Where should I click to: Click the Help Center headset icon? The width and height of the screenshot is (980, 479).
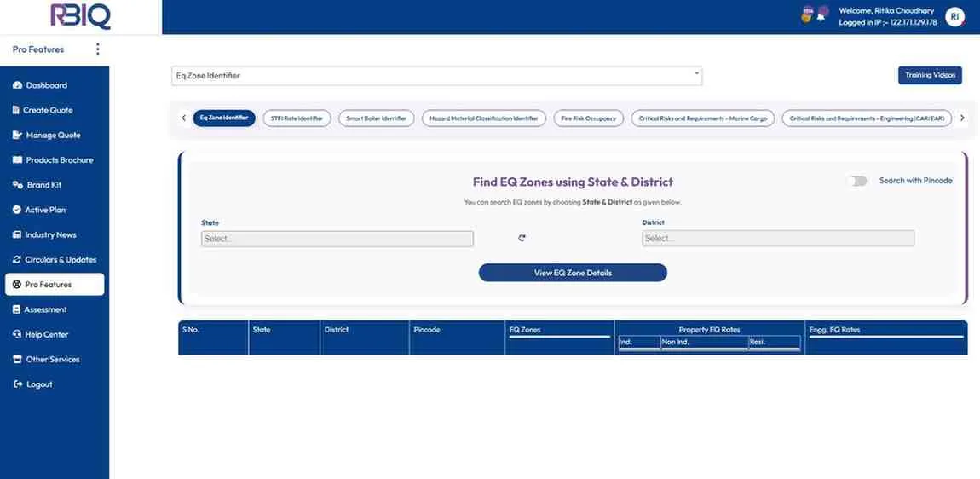pyautogui.click(x=17, y=335)
